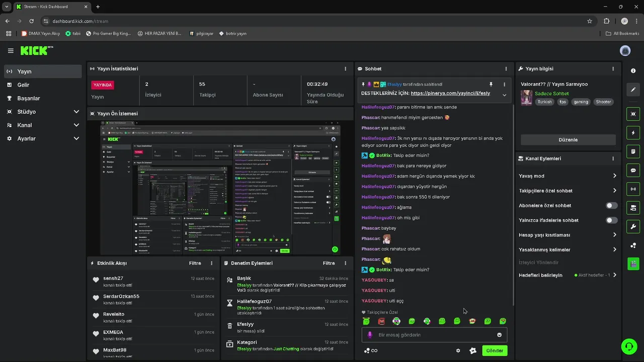The image size is (644, 362).
Task: Open Yavaş mod settings arrow
Action: point(615,176)
